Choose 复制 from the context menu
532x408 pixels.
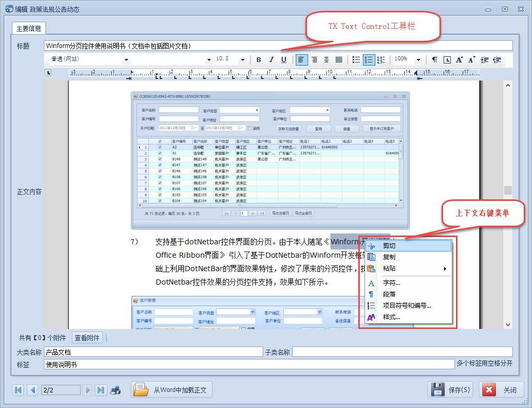point(408,257)
